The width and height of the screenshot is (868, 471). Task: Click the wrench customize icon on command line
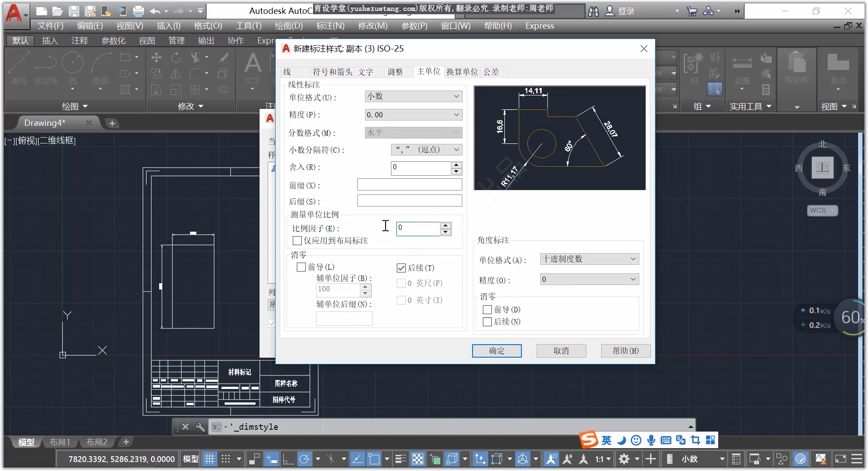(x=200, y=427)
